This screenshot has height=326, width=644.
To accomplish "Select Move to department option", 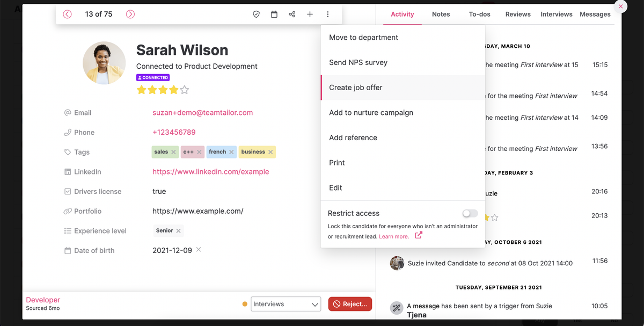I will tap(363, 38).
